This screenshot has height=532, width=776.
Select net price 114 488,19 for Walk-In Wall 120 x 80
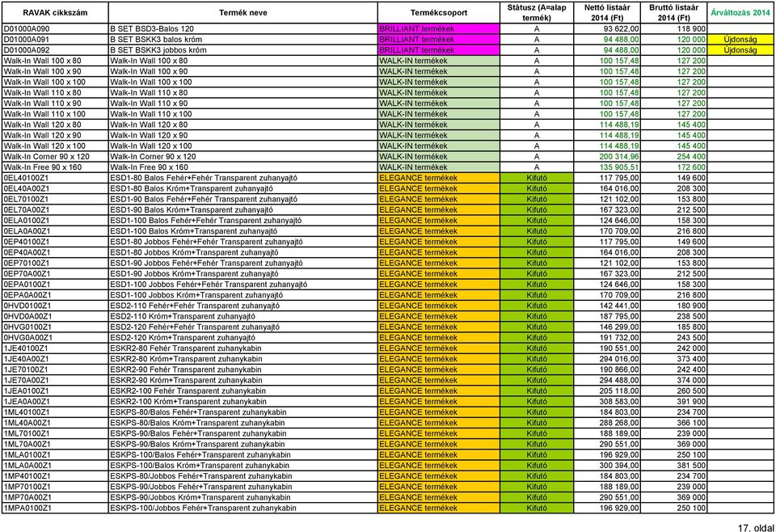coord(619,125)
